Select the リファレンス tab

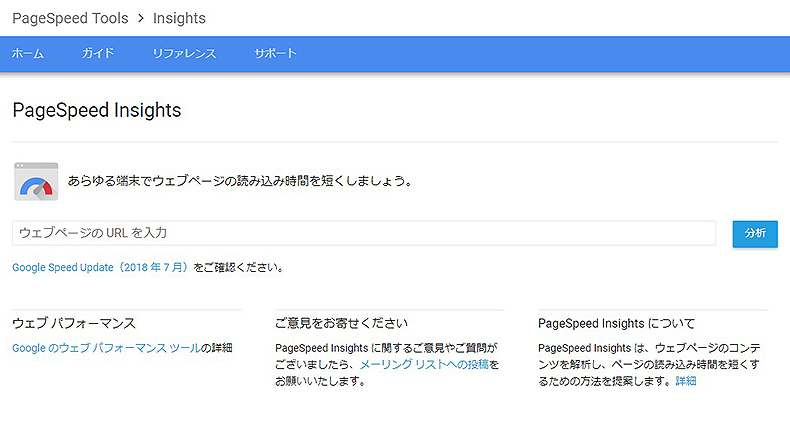point(184,53)
